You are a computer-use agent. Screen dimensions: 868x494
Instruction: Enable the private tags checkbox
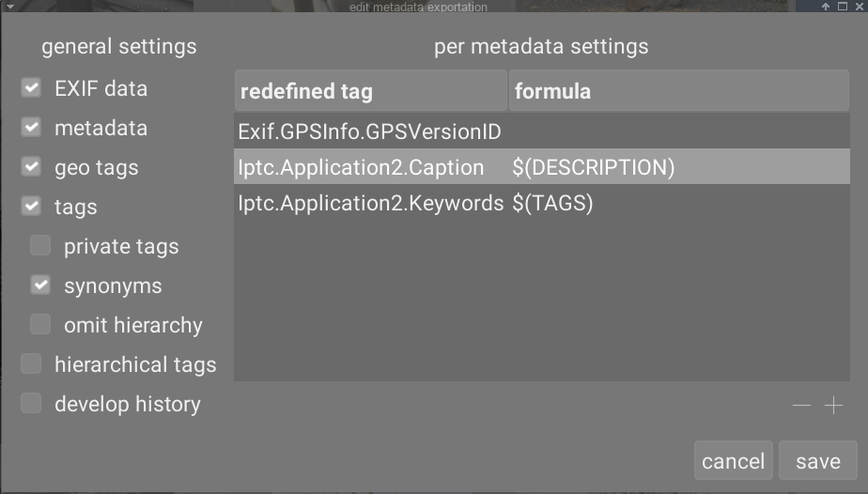pyautogui.click(x=40, y=246)
